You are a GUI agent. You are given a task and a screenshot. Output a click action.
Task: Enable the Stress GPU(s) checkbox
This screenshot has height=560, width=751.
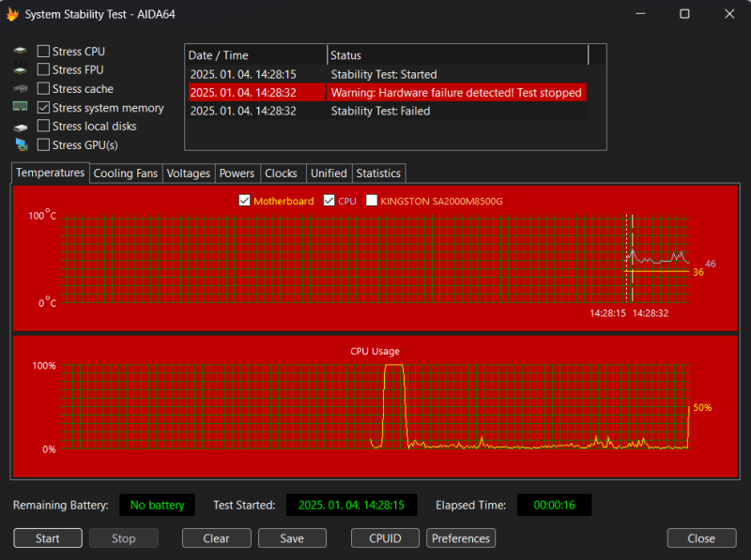(43, 145)
